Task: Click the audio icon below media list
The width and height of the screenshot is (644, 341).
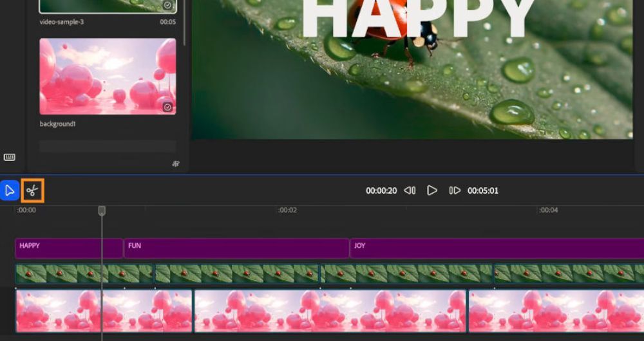Action: 175,163
